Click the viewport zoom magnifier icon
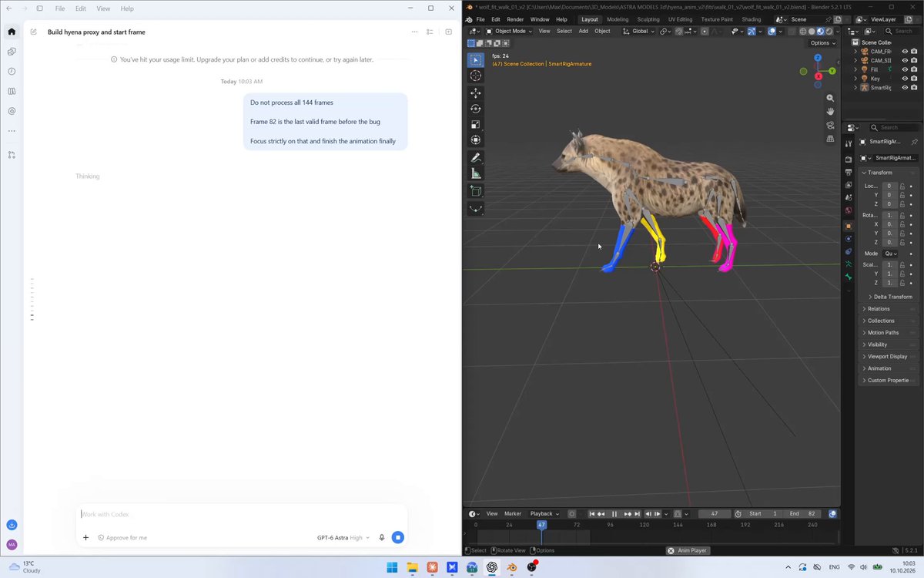This screenshot has width=924, height=578. pos(830,98)
